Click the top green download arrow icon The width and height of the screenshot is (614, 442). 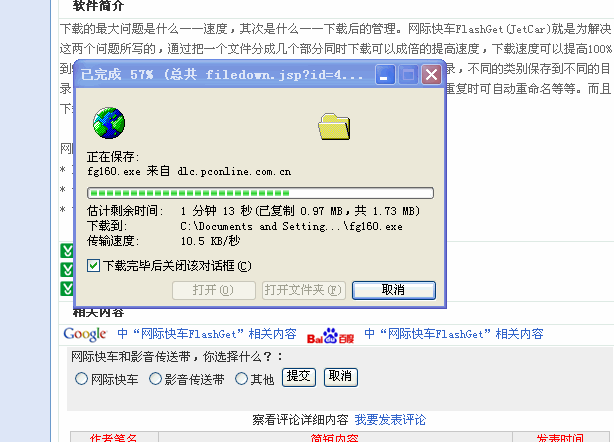[67, 251]
